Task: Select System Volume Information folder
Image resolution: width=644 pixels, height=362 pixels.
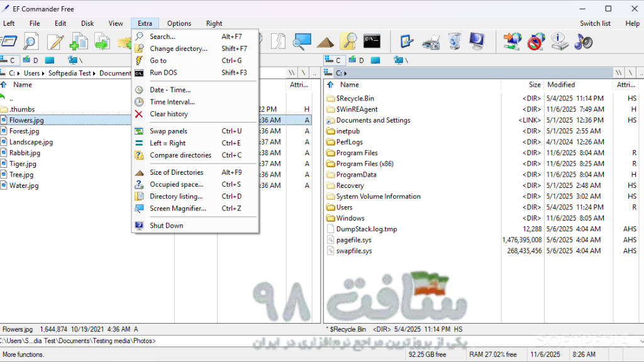Action: point(378,197)
